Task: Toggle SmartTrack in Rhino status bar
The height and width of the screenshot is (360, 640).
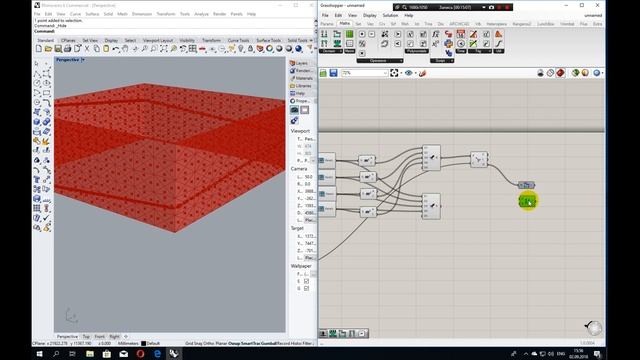Action: (x=250, y=343)
